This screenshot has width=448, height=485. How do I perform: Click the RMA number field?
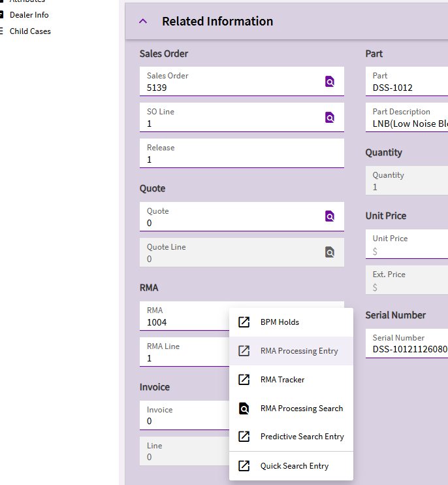tap(183, 322)
